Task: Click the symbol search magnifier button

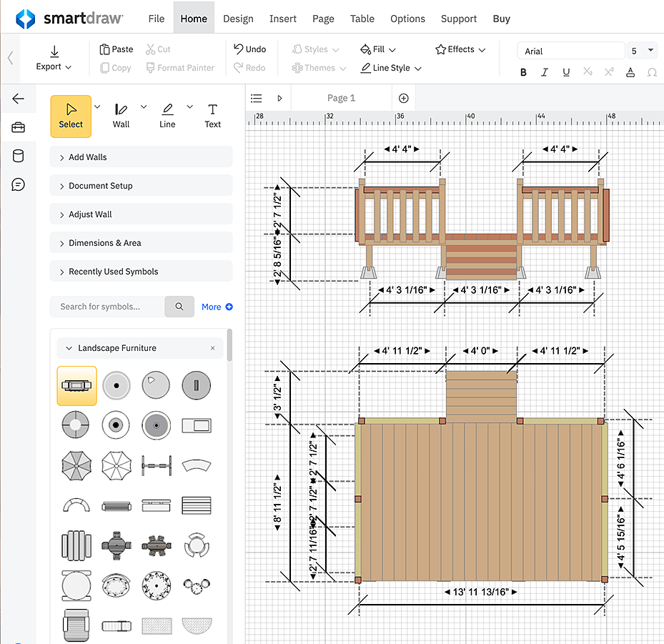Action: [179, 307]
